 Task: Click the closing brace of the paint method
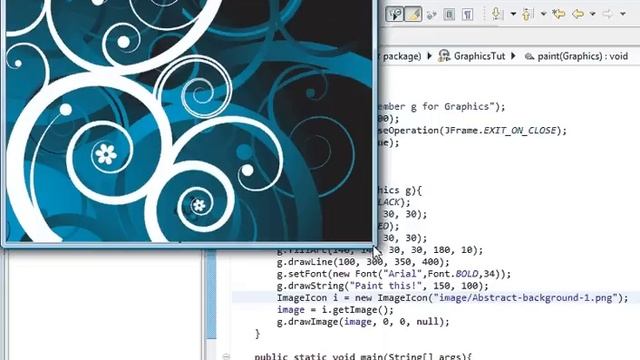click(x=257, y=333)
